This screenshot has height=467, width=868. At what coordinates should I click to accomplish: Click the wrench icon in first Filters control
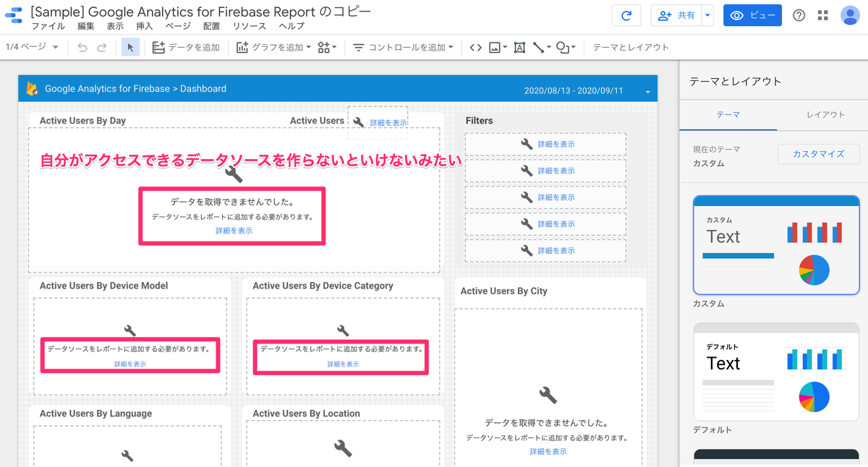point(527,144)
